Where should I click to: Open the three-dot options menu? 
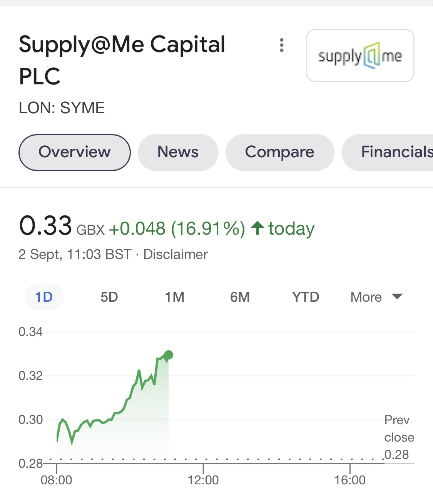282,45
